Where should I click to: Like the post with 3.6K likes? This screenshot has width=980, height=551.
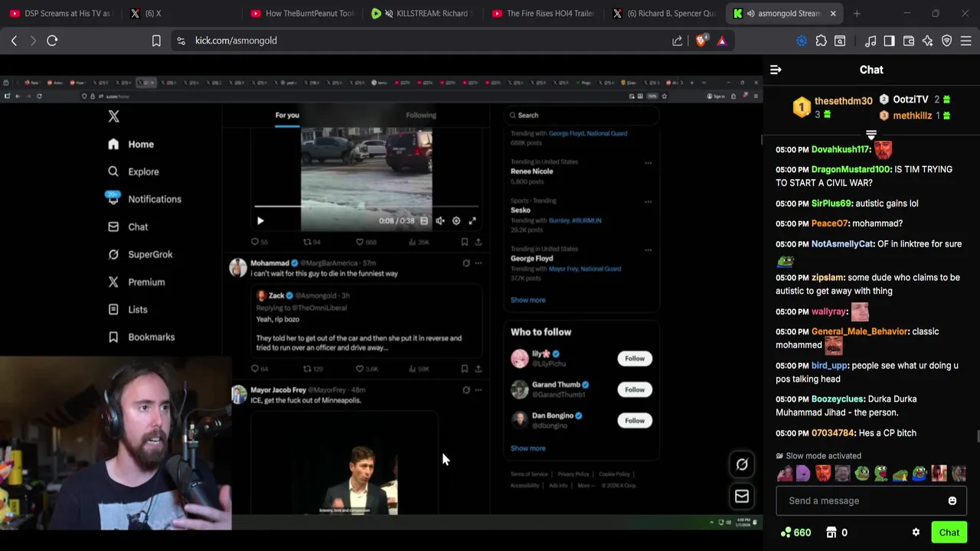[360, 369]
